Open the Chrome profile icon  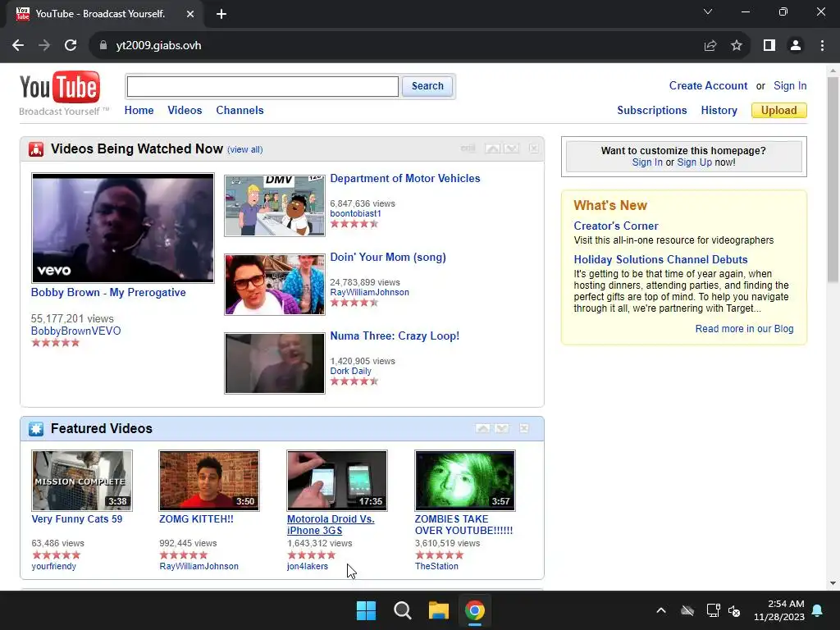pyautogui.click(x=796, y=46)
